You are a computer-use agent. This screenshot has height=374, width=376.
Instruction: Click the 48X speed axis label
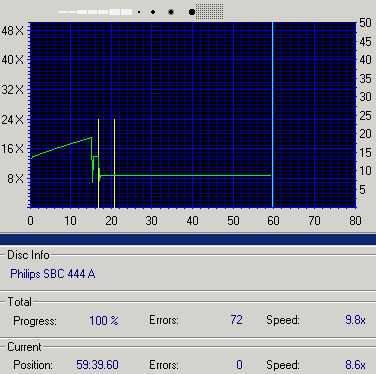point(13,31)
